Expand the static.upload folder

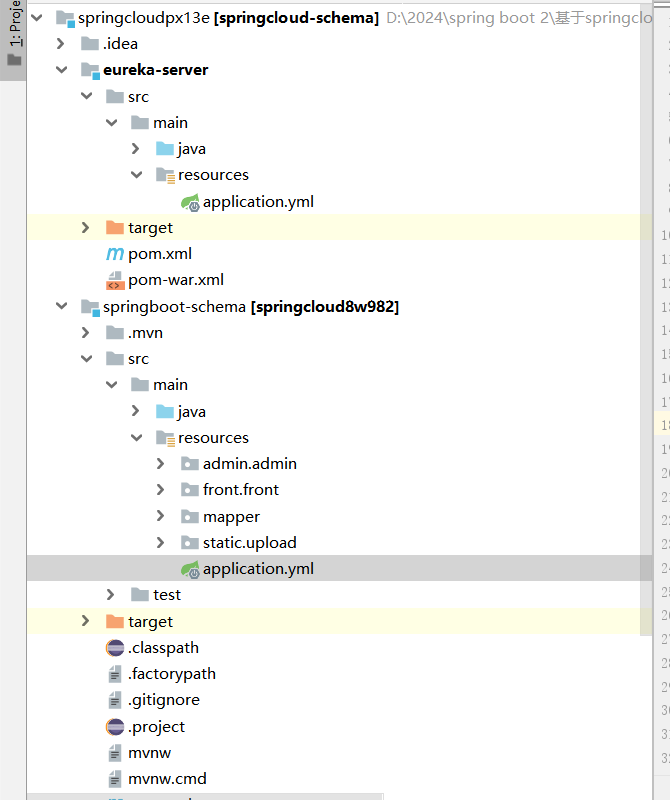pyautogui.click(x=161, y=542)
